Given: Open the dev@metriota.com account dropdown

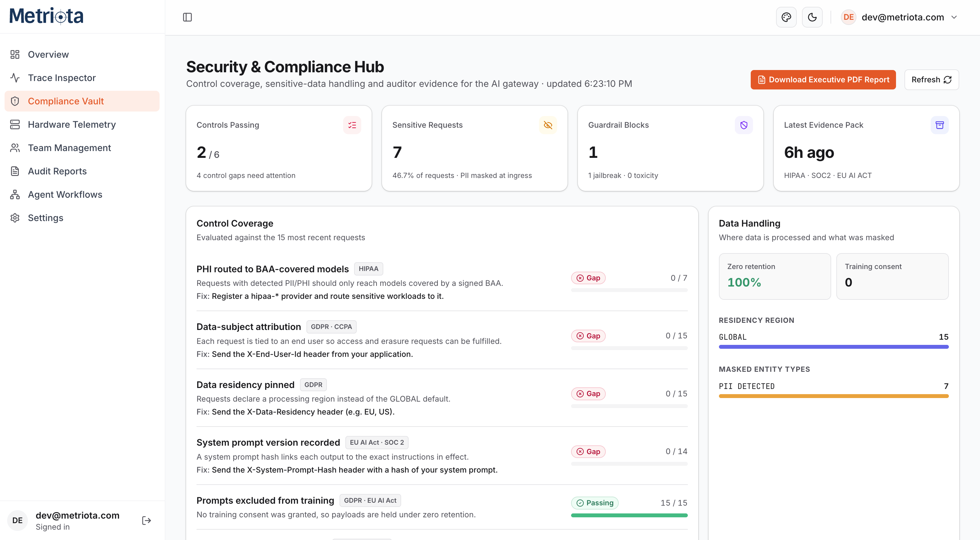Looking at the screenshot, I should (x=900, y=17).
